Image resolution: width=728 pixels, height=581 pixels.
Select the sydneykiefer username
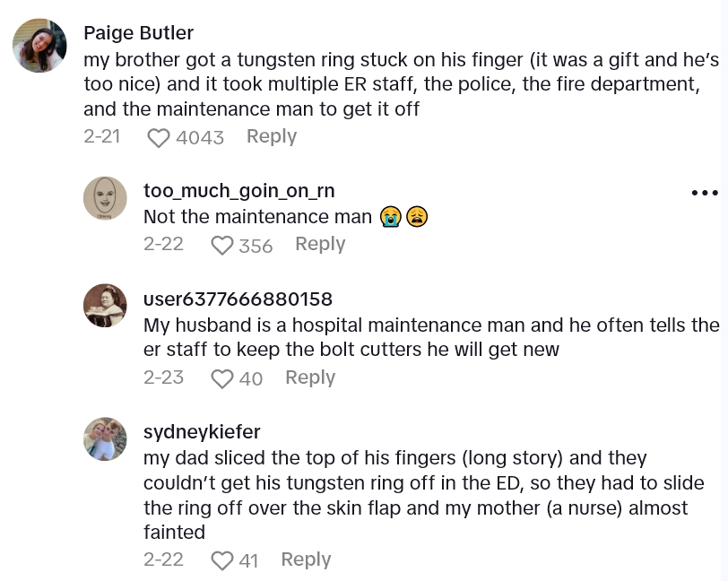click(x=202, y=432)
